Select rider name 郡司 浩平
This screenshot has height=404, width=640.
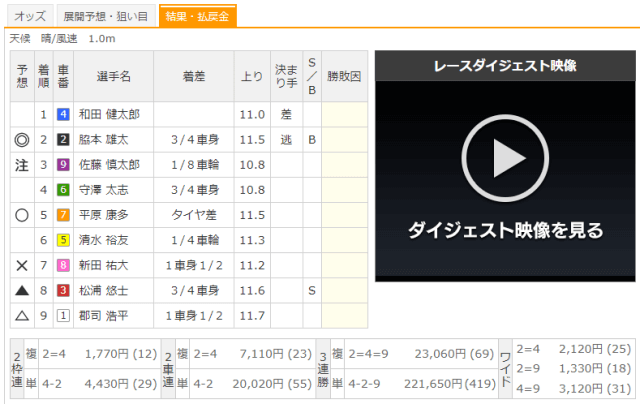pos(103,315)
